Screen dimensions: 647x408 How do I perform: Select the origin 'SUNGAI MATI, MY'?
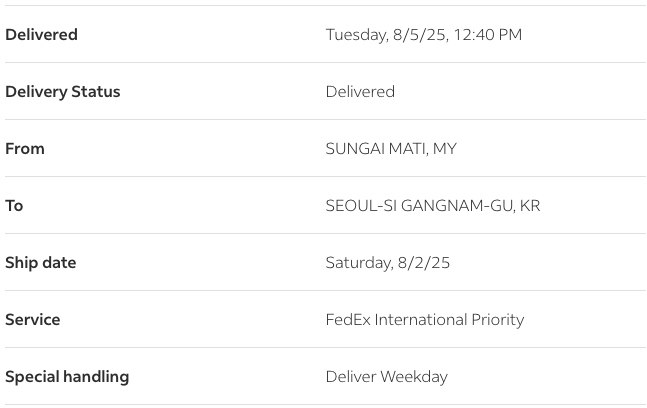(x=391, y=149)
